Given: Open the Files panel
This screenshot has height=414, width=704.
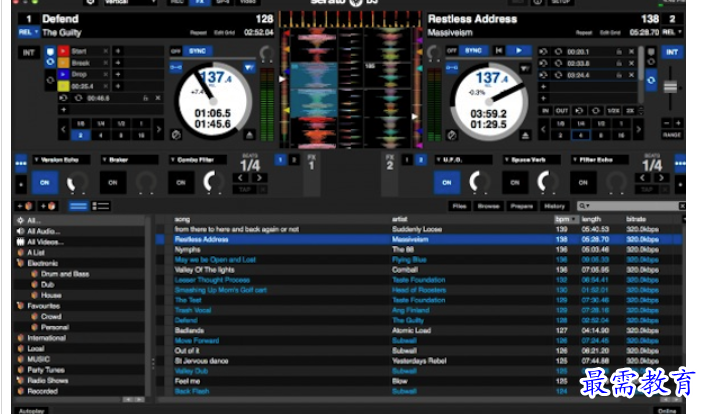Looking at the screenshot, I should [459, 206].
